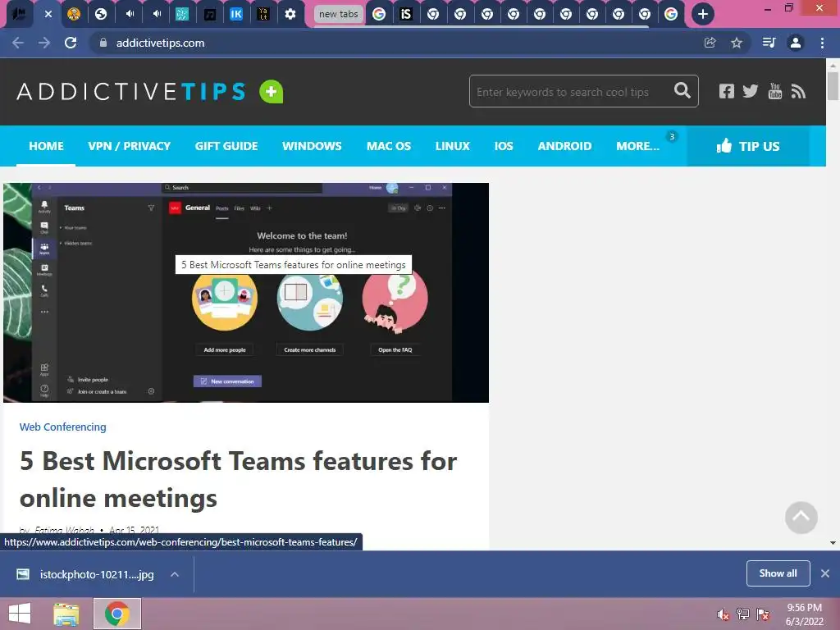This screenshot has width=840, height=630.
Task: Open the media controls icon
Action: click(x=769, y=43)
